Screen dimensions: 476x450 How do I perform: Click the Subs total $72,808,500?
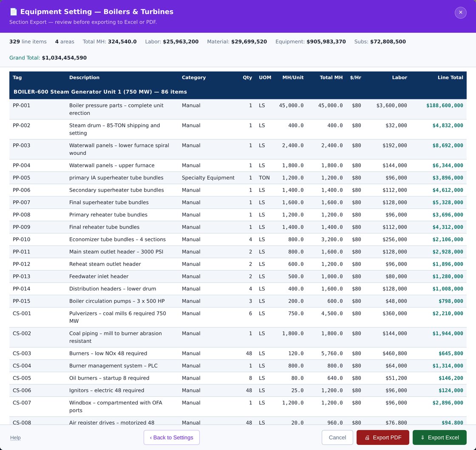coord(388,42)
